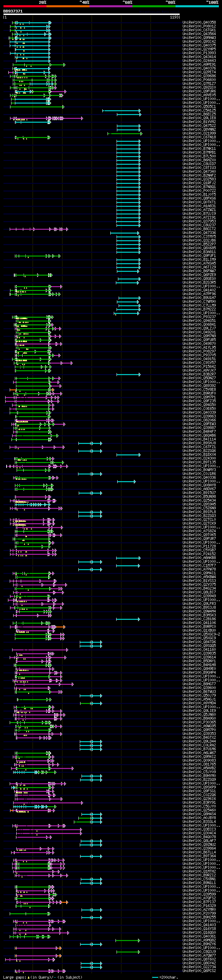Select the UniRef100_Q9FUR6 label

coord(199,91)
